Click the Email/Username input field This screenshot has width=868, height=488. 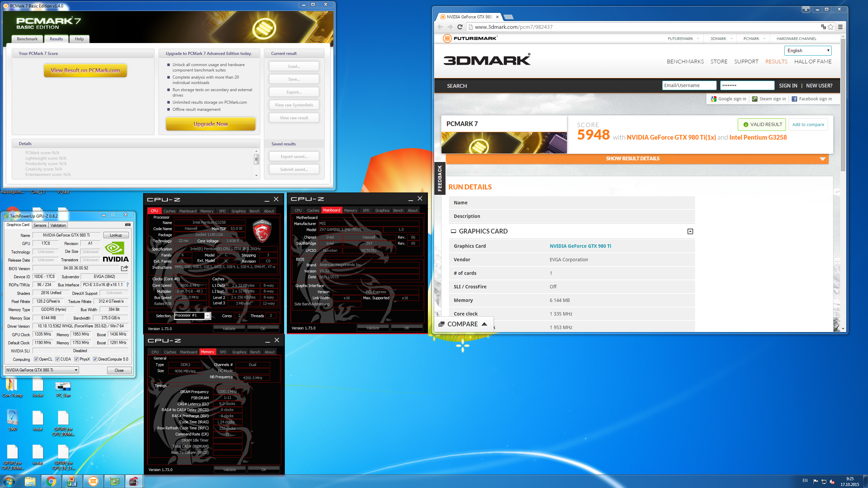coord(689,85)
